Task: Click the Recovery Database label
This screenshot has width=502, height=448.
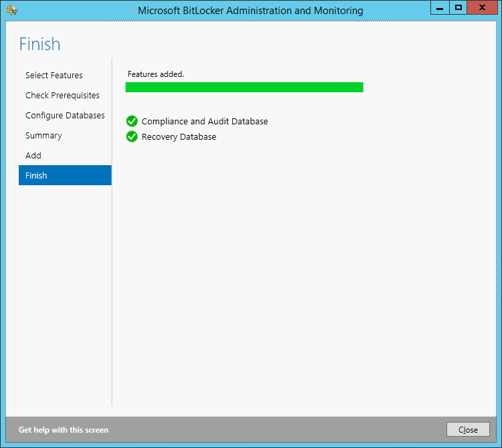Action: pos(179,137)
